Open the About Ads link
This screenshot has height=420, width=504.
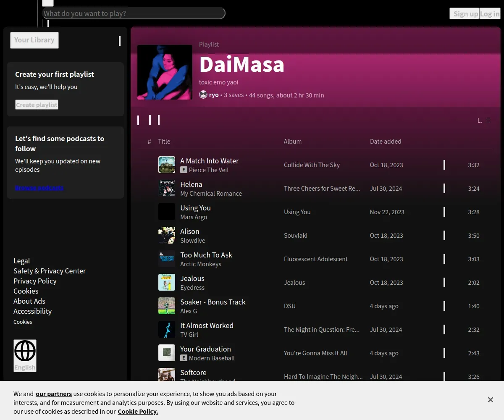[x=29, y=301]
